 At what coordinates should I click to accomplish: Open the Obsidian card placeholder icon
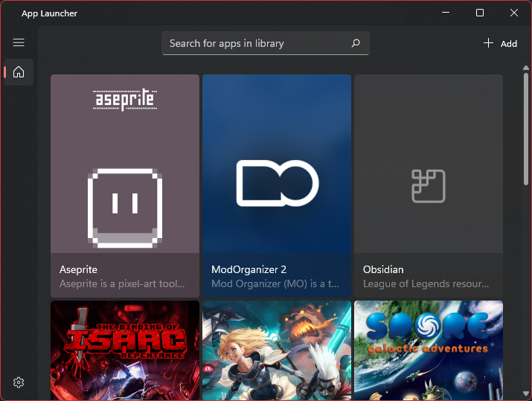[429, 186]
